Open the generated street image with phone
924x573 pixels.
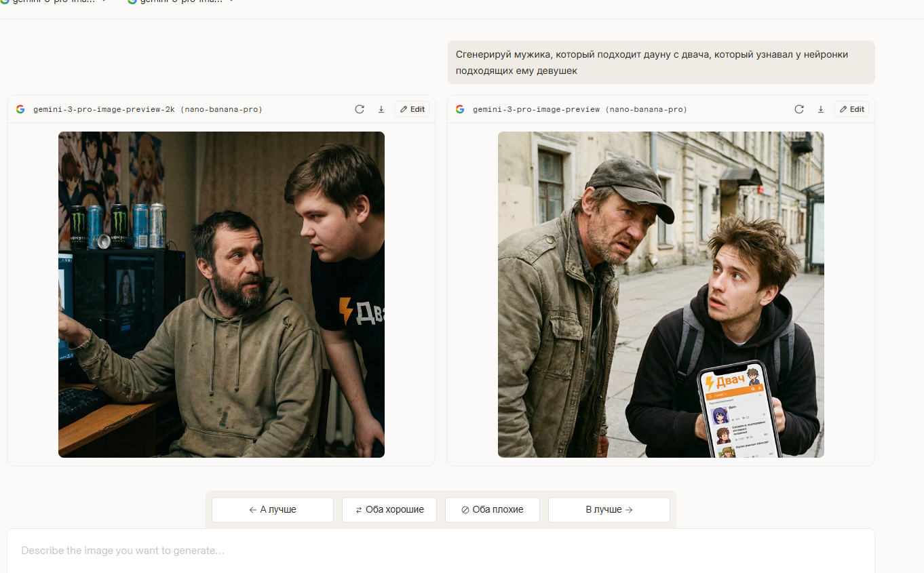pyautogui.click(x=661, y=294)
